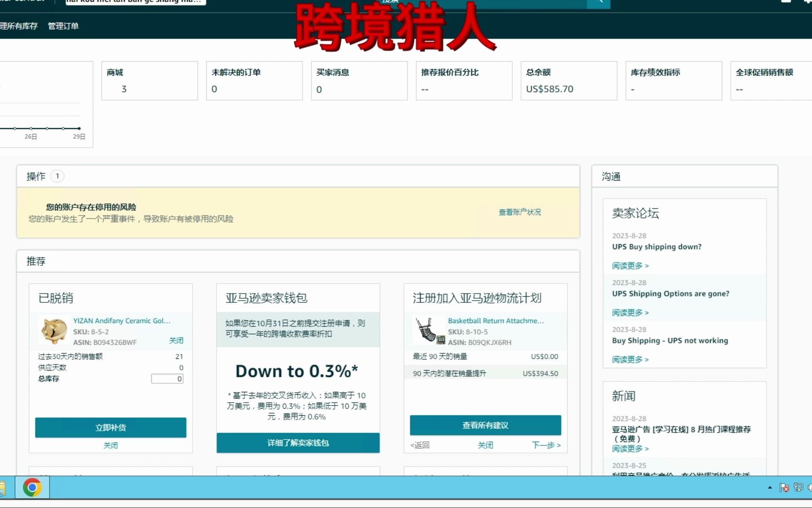Click Down to 0.3%* headline
The image size is (812, 508).
297,371
